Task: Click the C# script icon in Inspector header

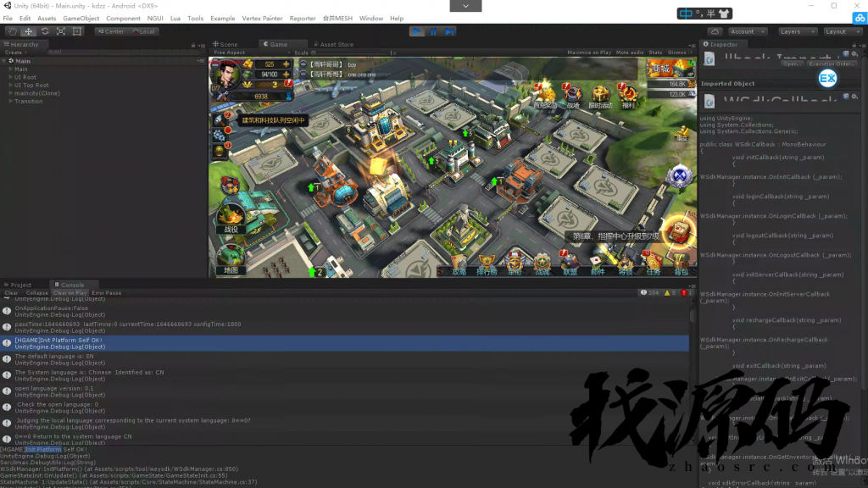Action: coord(709,59)
